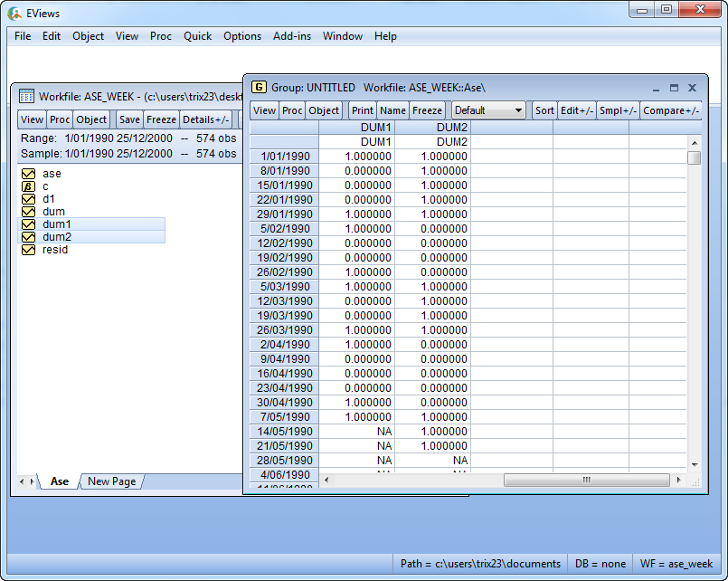
Task: Click the dum1 series icon
Action: point(28,224)
